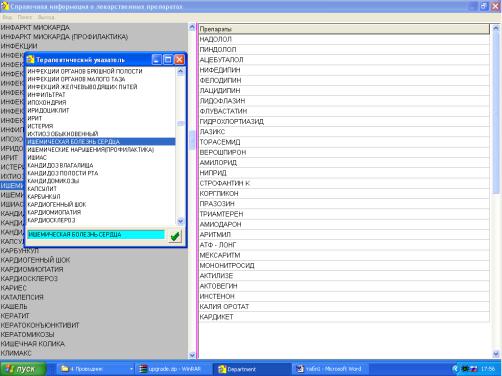Select ИНФАРКТ МИОКАРДА (ПРОФИЛАКТИКА) in main list

[x=94, y=37]
